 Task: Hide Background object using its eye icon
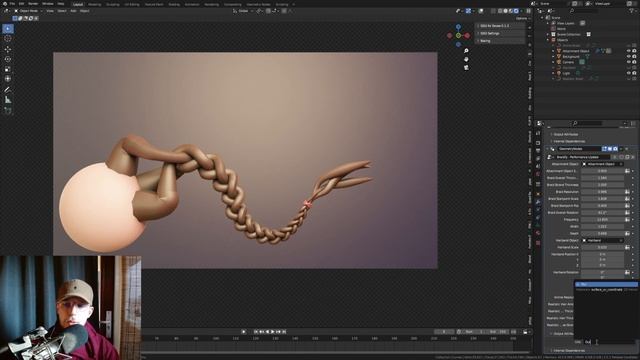coord(629,56)
